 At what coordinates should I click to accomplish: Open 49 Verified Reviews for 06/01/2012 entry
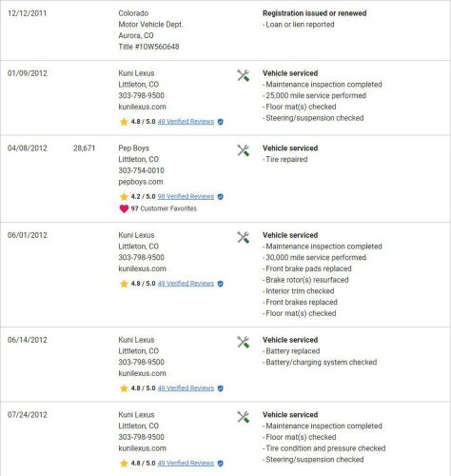[x=186, y=284]
